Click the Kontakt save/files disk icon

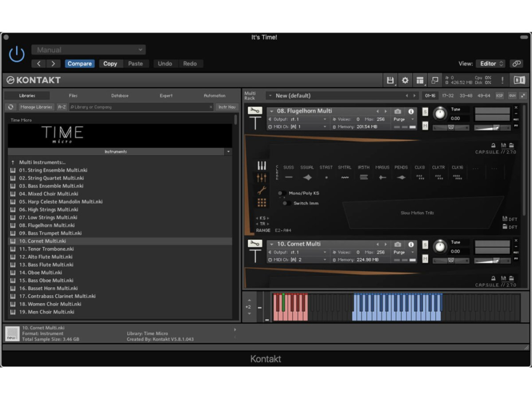coord(390,80)
